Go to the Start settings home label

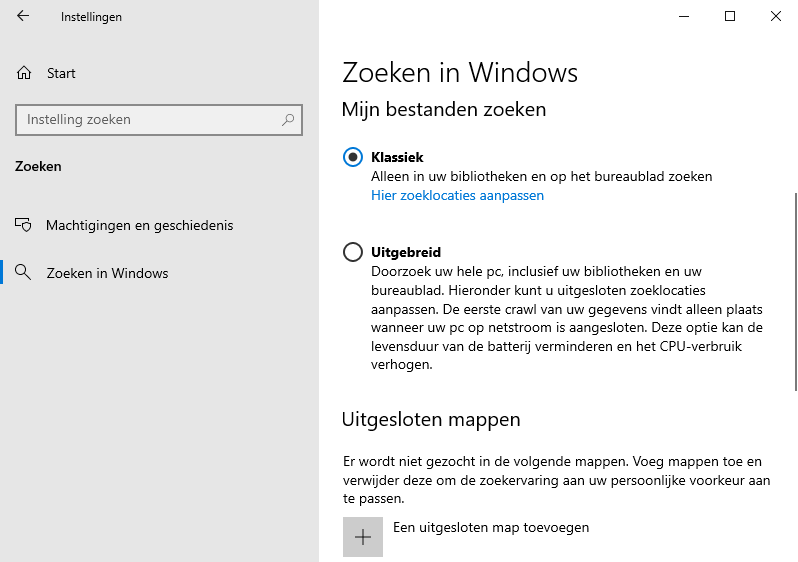[x=61, y=73]
